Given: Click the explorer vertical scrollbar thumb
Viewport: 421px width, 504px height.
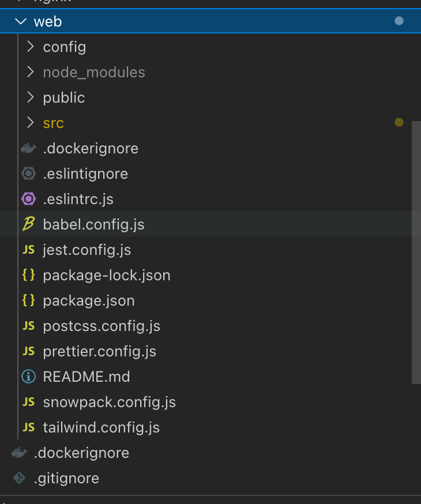Looking at the screenshot, I should 416,253.
